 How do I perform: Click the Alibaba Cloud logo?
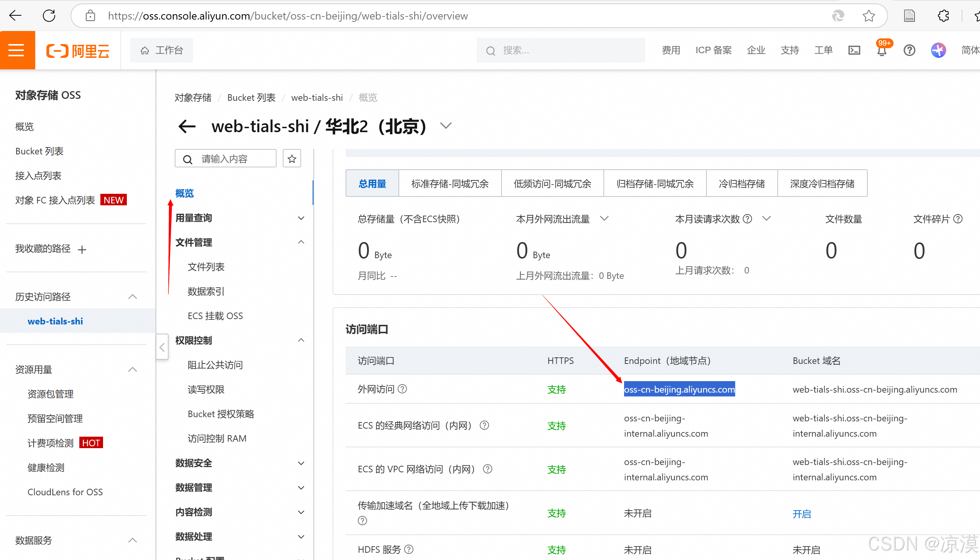[77, 50]
